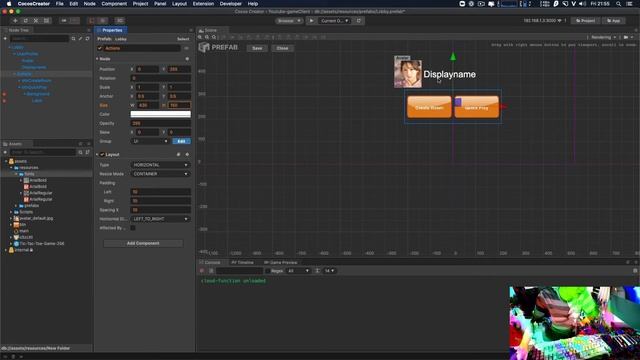Open the Project folder button
The width and height of the screenshot is (640, 360).
click(x=585, y=20)
